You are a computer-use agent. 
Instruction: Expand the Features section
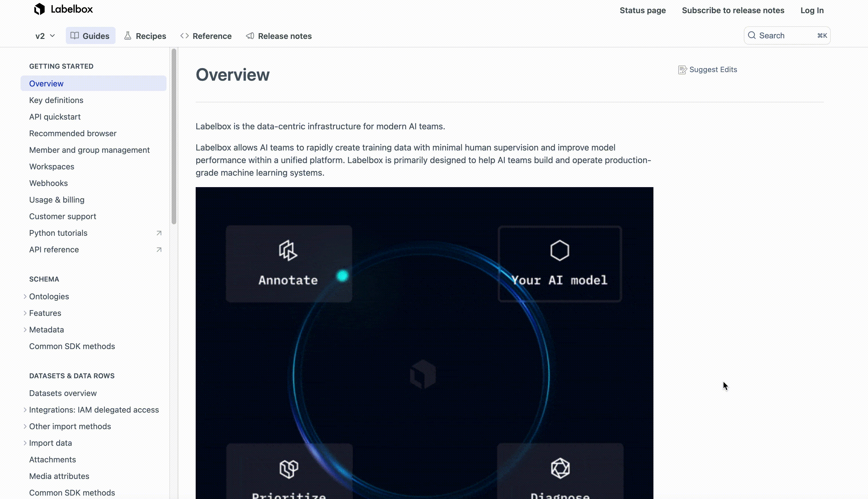tap(25, 313)
